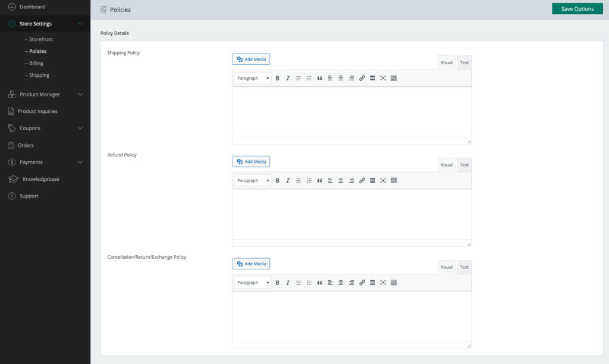The image size is (609, 364).
Task: Click the Save Options button
Action: 577,9
